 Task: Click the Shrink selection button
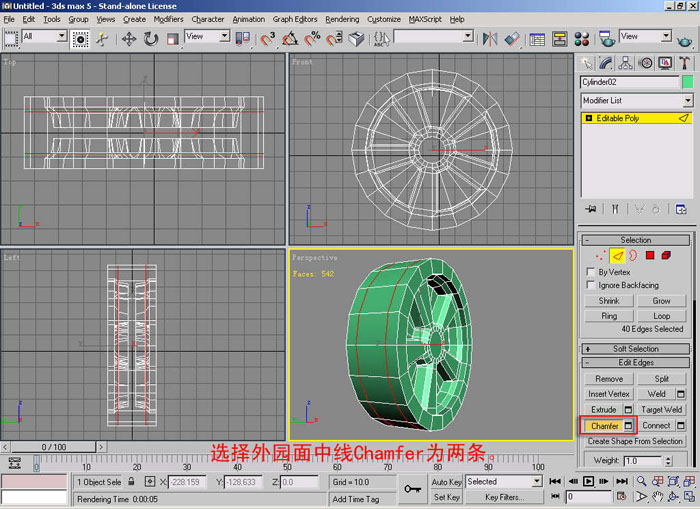coord(609,301)
